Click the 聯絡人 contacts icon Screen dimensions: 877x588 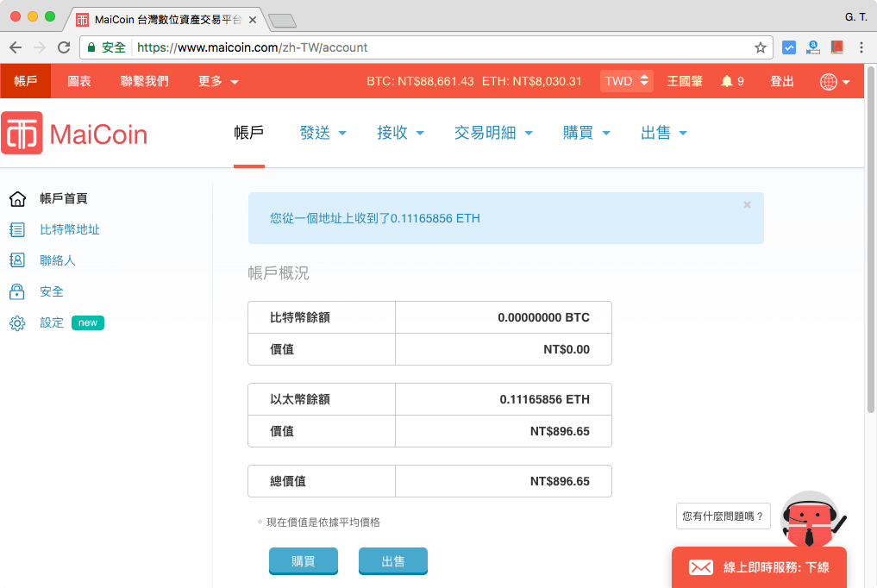pos(17,260)
